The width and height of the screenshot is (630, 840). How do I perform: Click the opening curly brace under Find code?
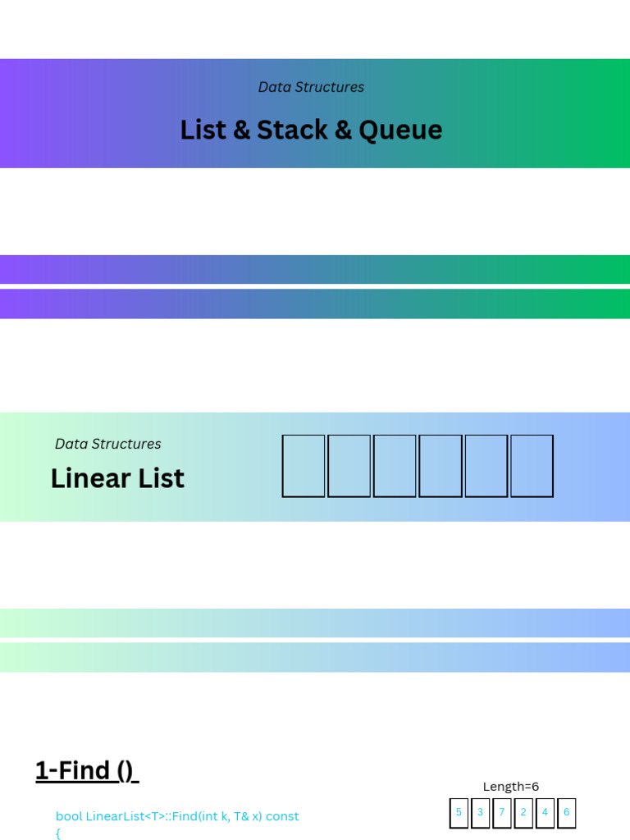(58, 833)
